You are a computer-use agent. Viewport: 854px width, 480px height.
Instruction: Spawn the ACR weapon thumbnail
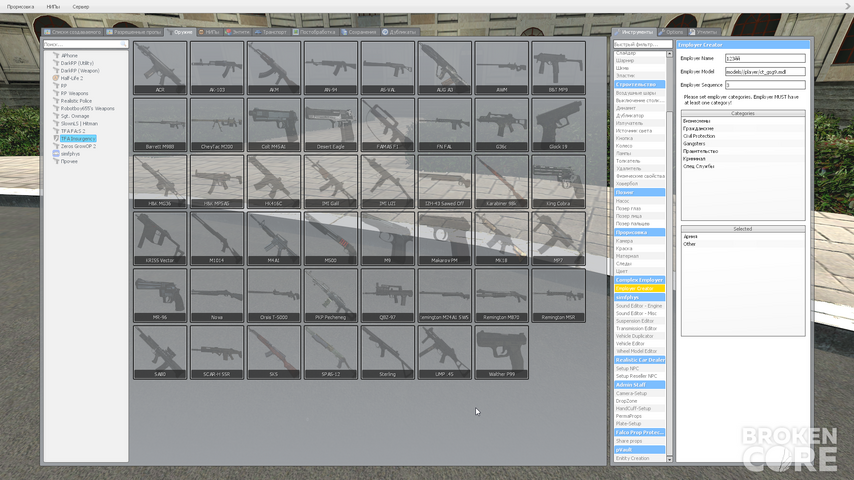tap(160, 68)
